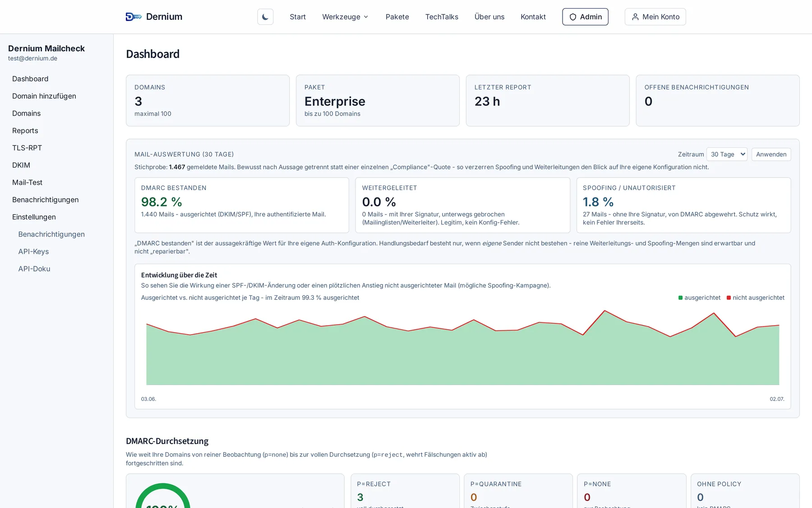Click the Letzter Report 23 h card

548,101
